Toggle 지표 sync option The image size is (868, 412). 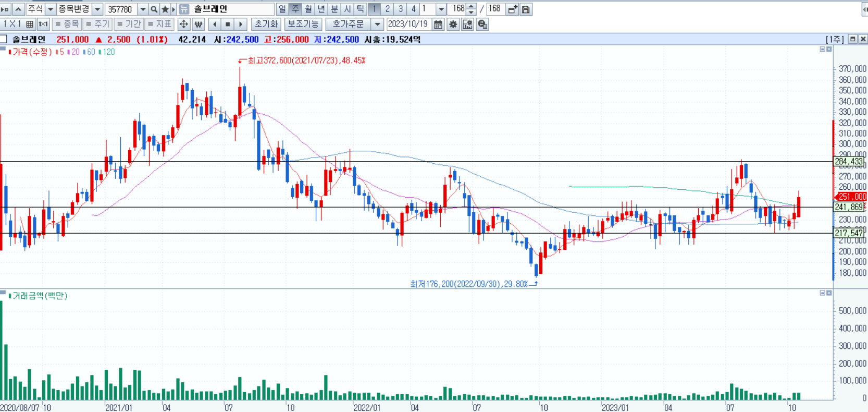pyautogui.click(x=159, y=24)
